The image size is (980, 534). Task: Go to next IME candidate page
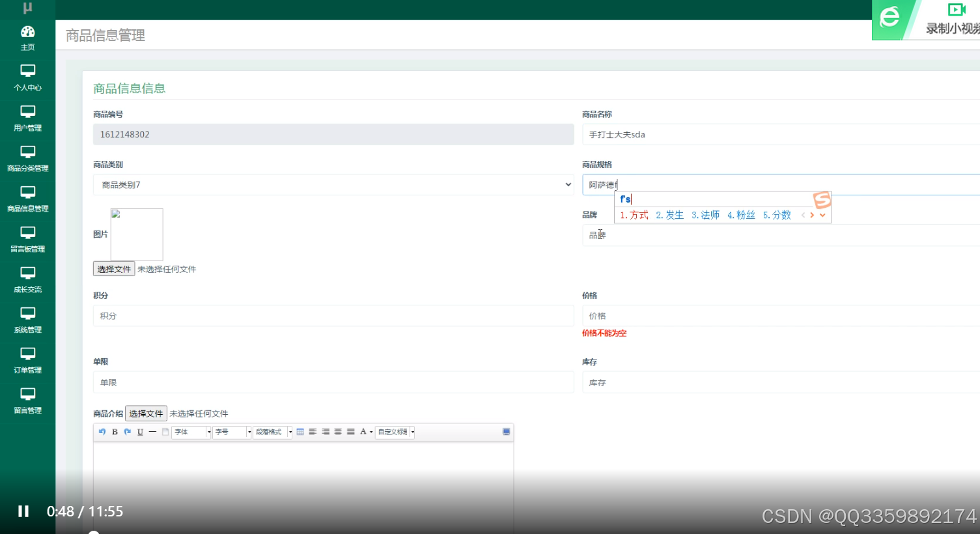pyautogui.click(x=812, y=215)
